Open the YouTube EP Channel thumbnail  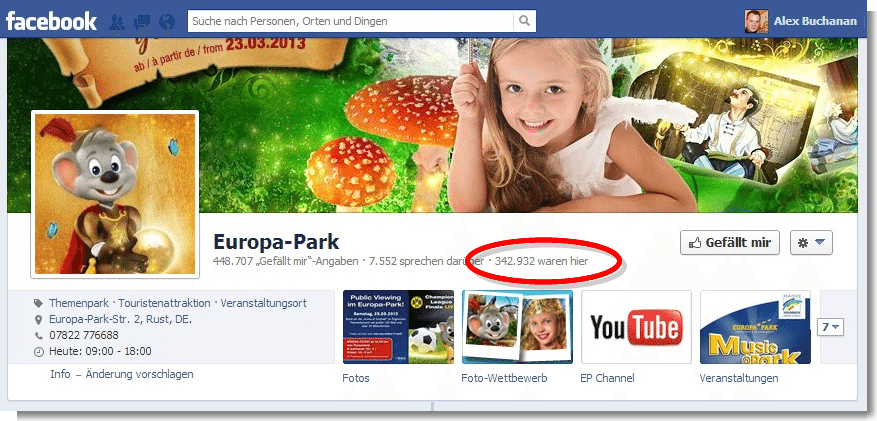pyautogui.click(x=636, y=327)
